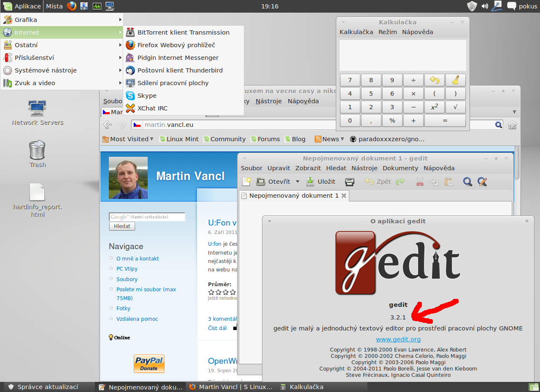Click the Otevřít open button
The width and height of the screenshot is (540, 392).
click(x=273, y=182)
